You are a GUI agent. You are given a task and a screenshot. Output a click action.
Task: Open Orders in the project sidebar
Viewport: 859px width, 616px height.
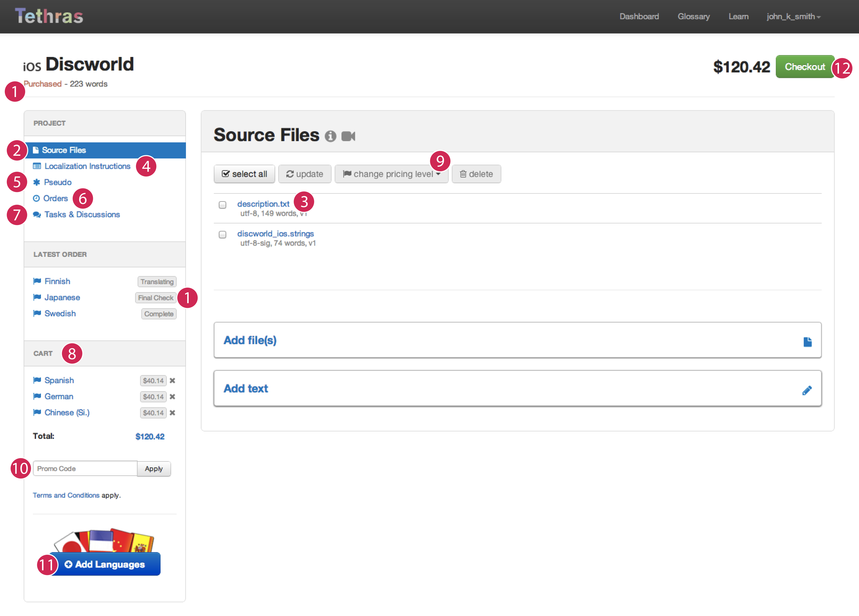tap(55, 198)
